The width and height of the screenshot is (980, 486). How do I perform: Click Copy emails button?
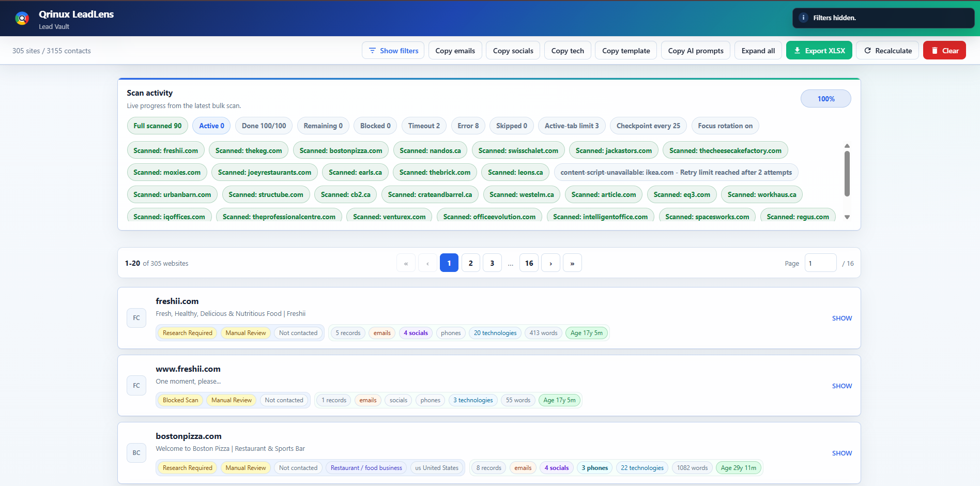[455, 51]
